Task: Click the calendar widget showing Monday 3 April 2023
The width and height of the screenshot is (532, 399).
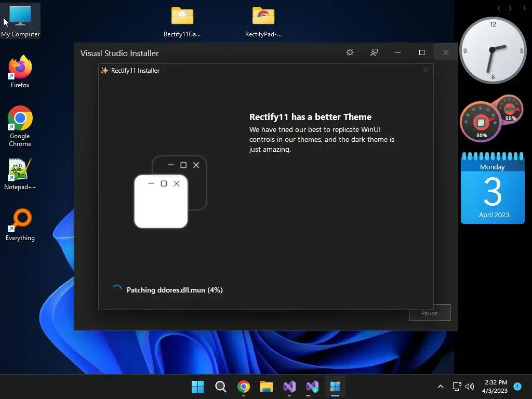Action: point(493,188)
